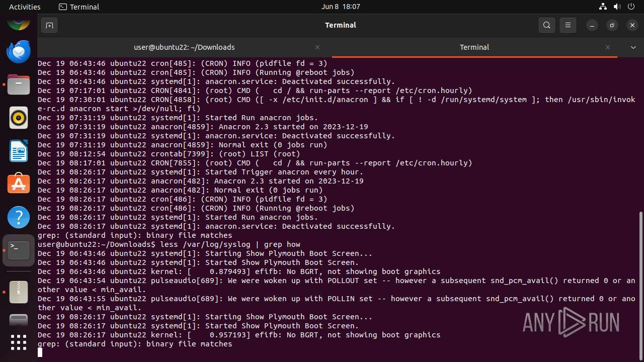Image resolution: width=644 pixels, height=362 pixels.
Task: Open LibreOffice Writer from the dock
Action: [x=19, y=151]
